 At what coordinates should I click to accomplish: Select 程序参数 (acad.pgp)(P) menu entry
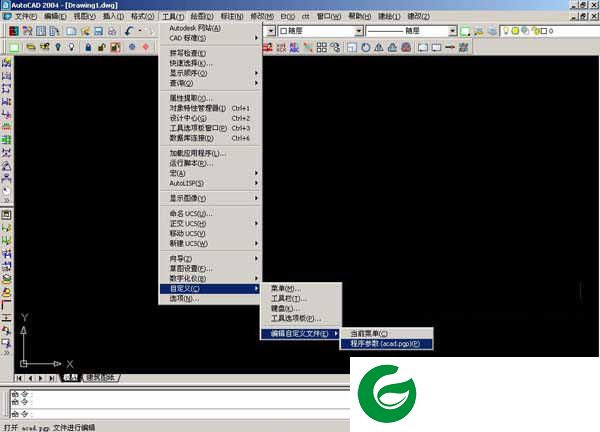click(386, 344)
